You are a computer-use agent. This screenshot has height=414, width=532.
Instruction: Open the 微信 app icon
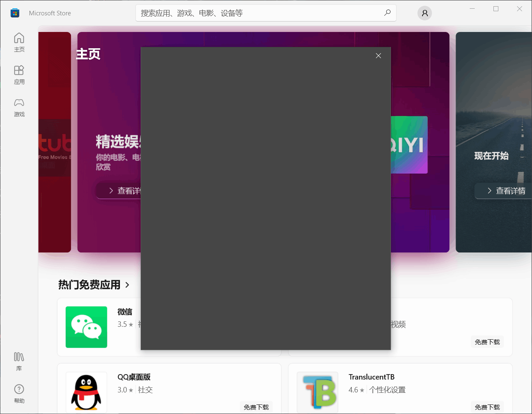86,327
